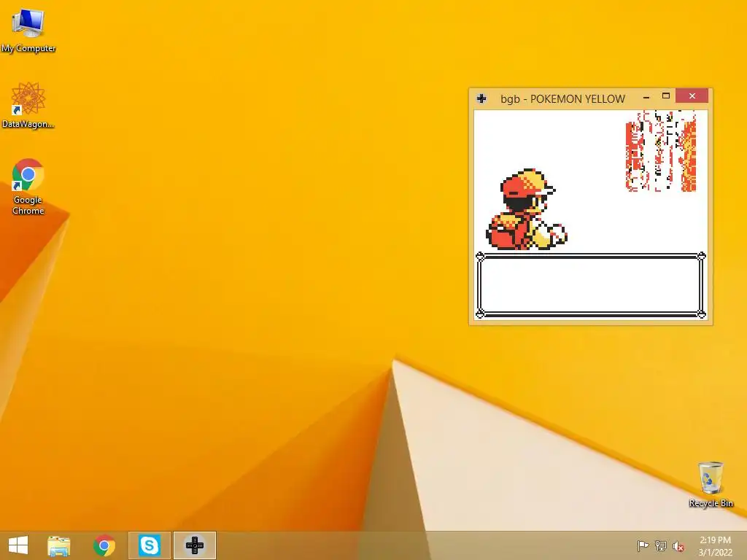
Task: Close the bgb POKEMON YELLOW window
Action: pyautogui.click(x=692, y=96)
